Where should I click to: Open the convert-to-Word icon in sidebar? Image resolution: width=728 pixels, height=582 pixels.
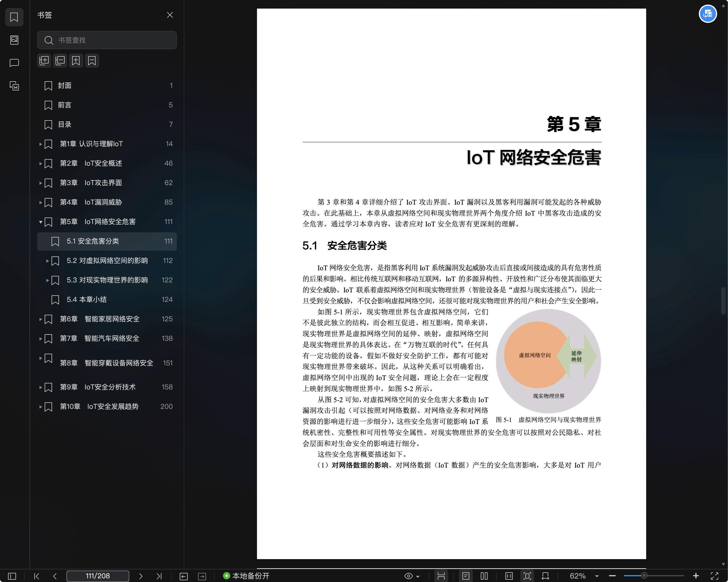14,86
